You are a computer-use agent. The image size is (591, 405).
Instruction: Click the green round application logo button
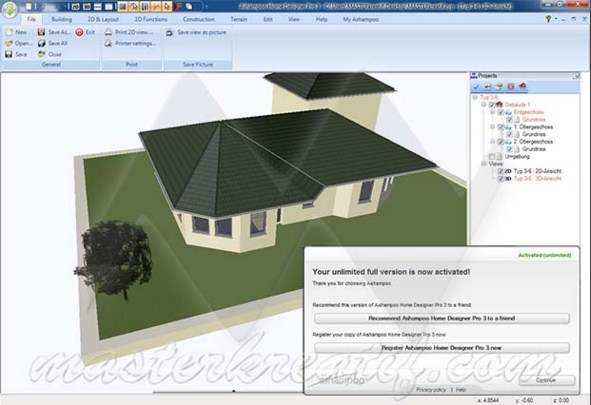9,9
